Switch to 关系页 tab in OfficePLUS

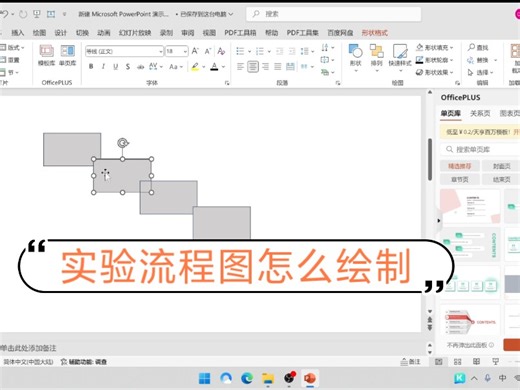pos(480,113)
